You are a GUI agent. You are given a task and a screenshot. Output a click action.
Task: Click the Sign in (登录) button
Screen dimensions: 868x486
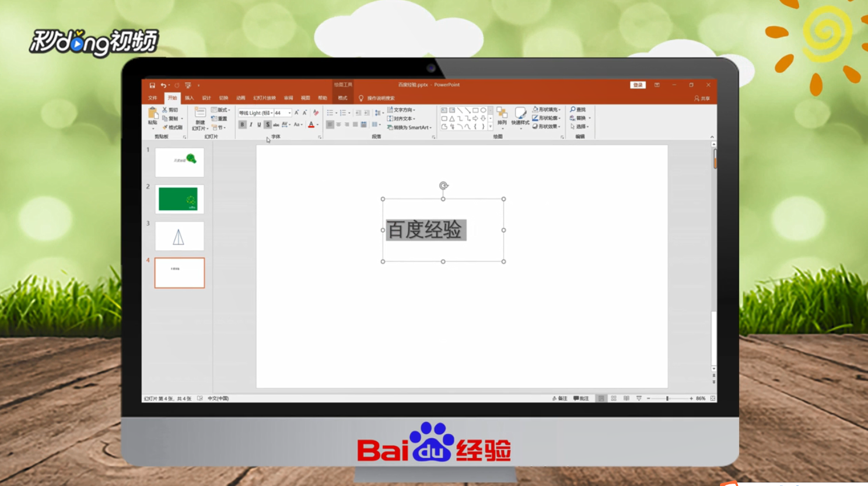coord(638,85)
